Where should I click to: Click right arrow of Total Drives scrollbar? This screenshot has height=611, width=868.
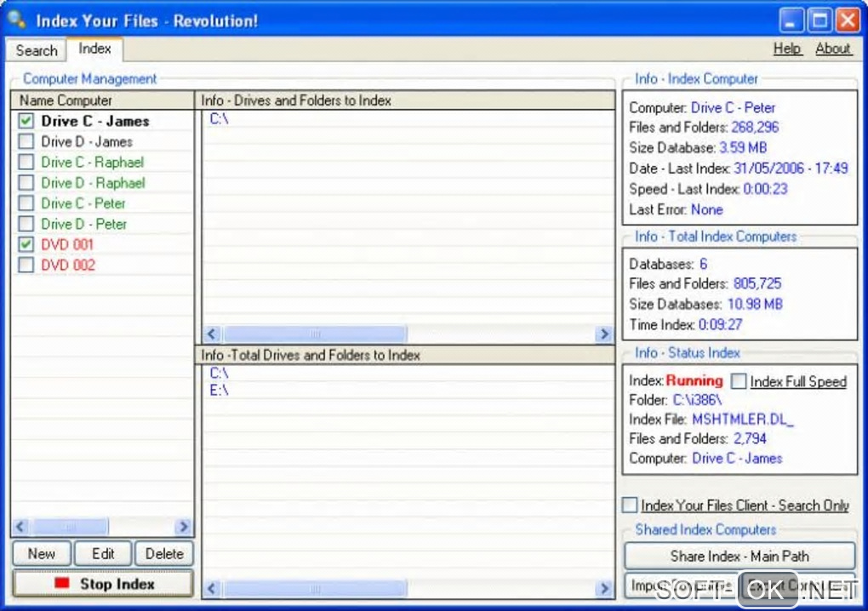pyautogui.click(x=604, y=588)
